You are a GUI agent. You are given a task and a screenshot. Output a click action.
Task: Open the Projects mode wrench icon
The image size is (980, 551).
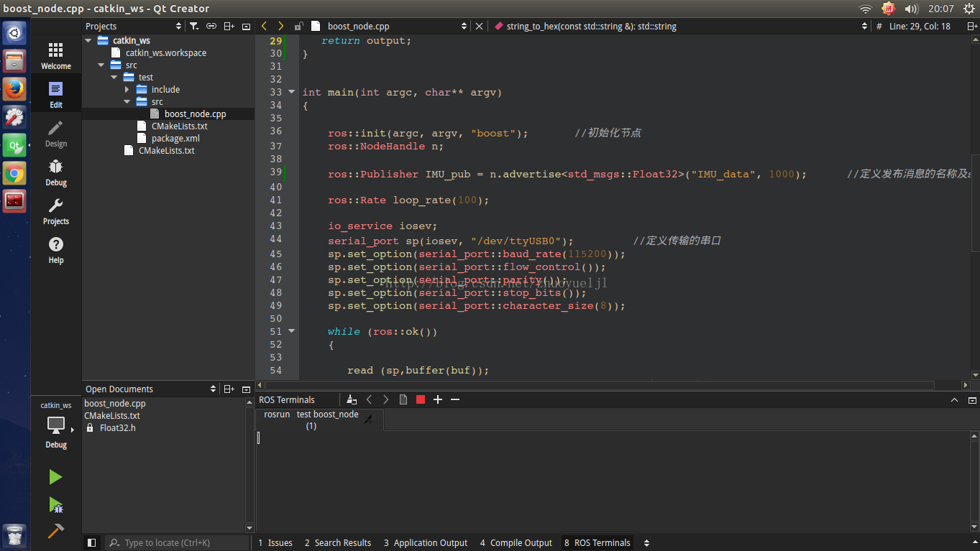[55, 210]
